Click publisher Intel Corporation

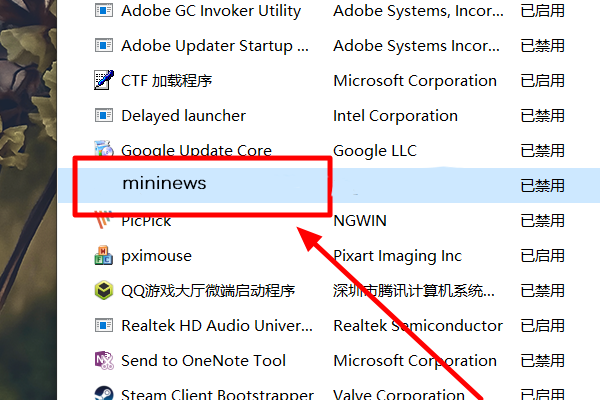(395, 116)
